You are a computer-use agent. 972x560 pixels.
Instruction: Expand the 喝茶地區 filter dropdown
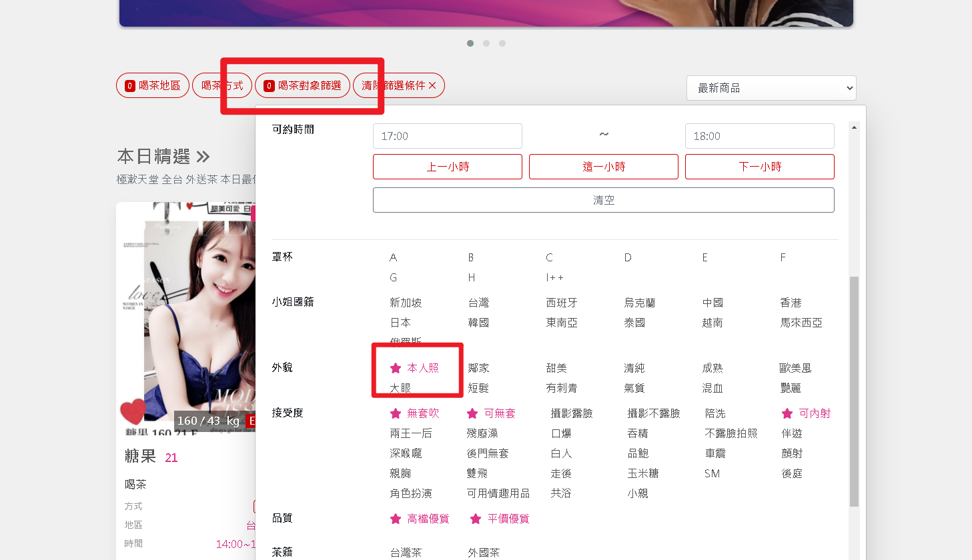[x=153, y=85]
